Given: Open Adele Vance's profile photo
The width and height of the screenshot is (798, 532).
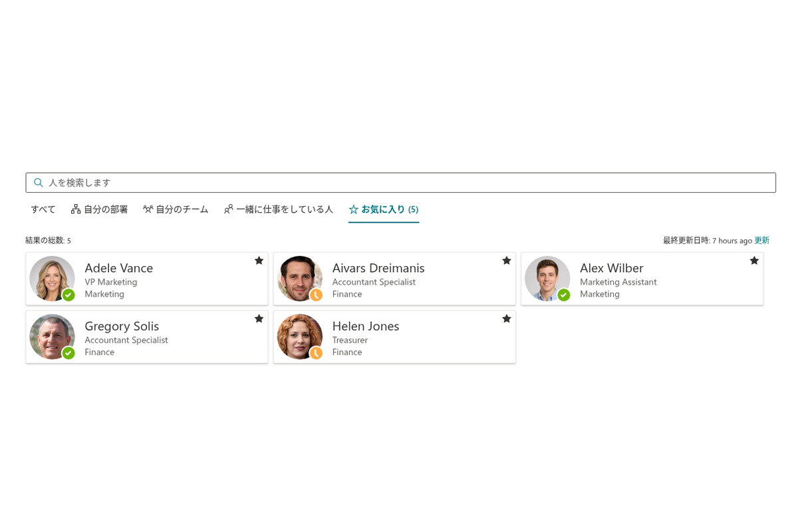Looking at the screenshot, I should [x=52, y=279].
